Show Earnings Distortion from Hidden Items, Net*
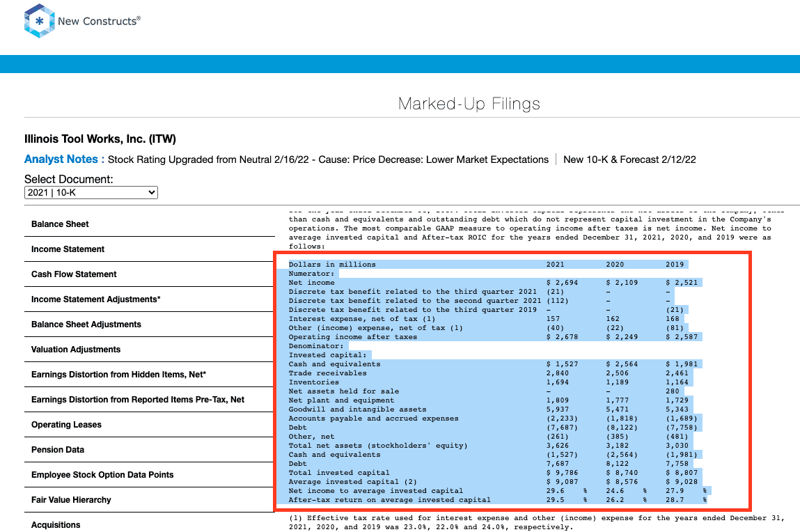Image resolution: width=800 pixels, height=532 pixels. (x=119, y=374)
